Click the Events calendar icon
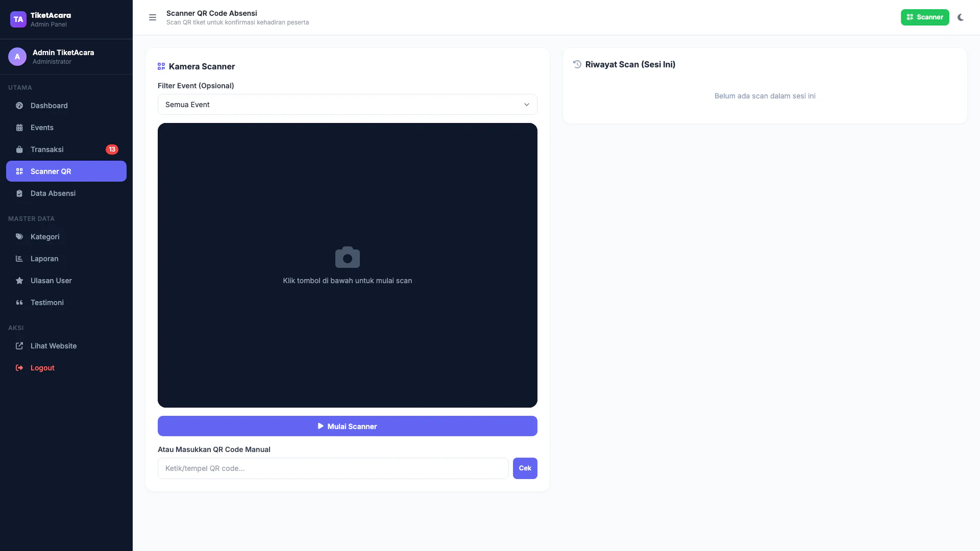The image size is (980, 551). click(19, 128)
